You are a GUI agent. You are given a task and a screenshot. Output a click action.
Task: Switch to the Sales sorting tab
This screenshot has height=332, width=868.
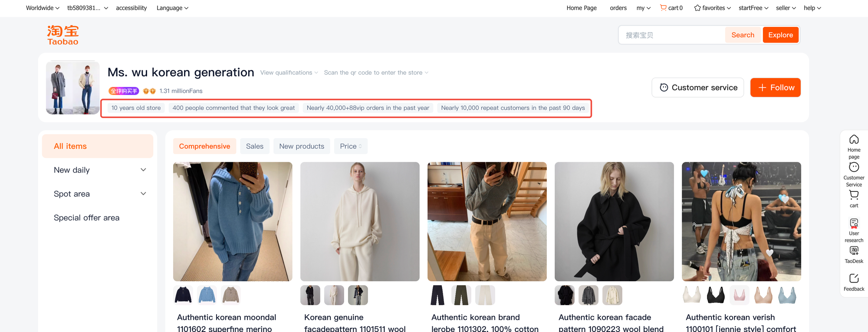tap(254, 146)
